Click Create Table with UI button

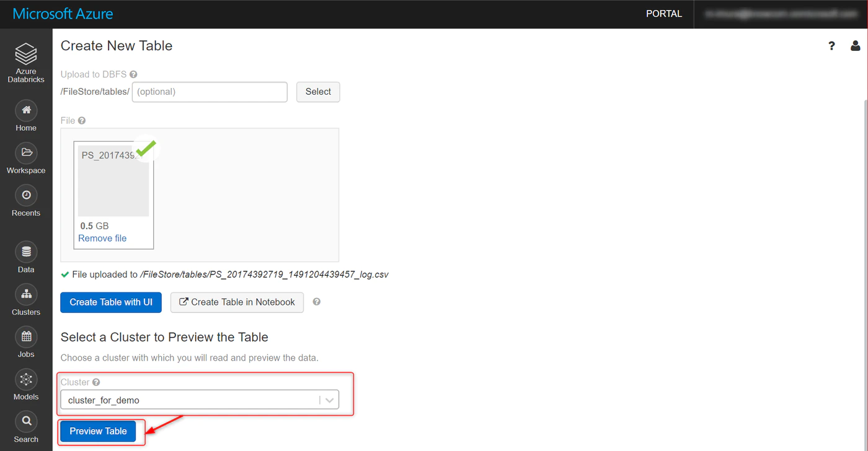pyautogui.click(x=111, y=302)
